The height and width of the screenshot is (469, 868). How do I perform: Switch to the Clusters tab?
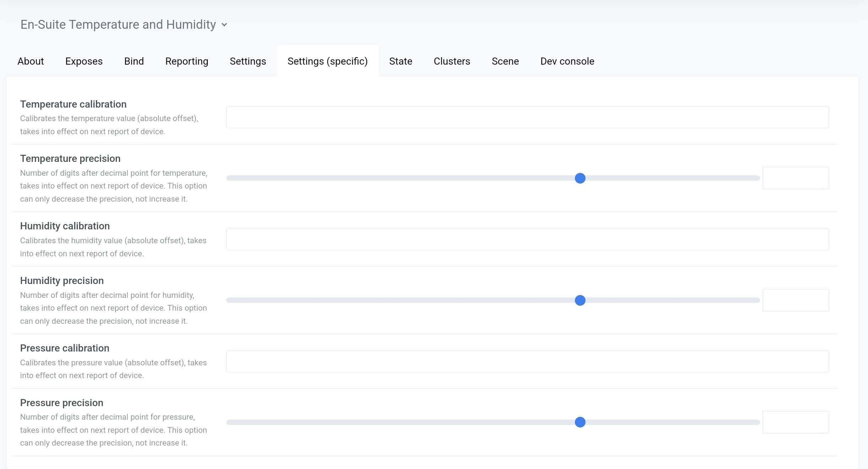click(x=452, y=61)
